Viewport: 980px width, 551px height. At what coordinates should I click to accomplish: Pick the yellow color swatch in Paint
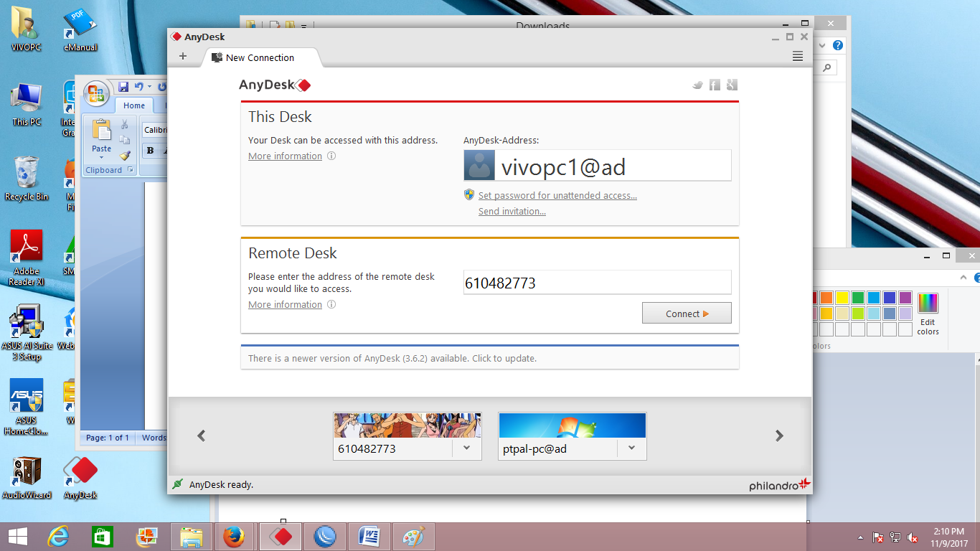click(x=842, y=297)
